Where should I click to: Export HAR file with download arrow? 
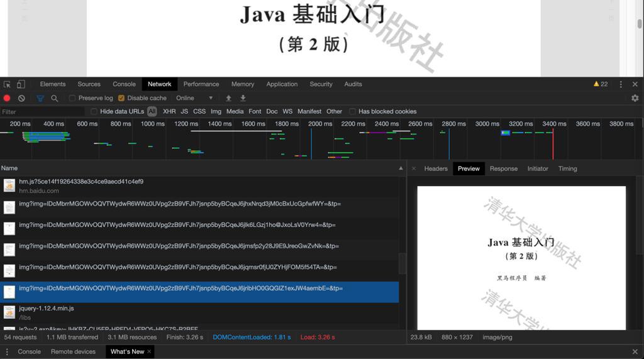pos(243,98)
